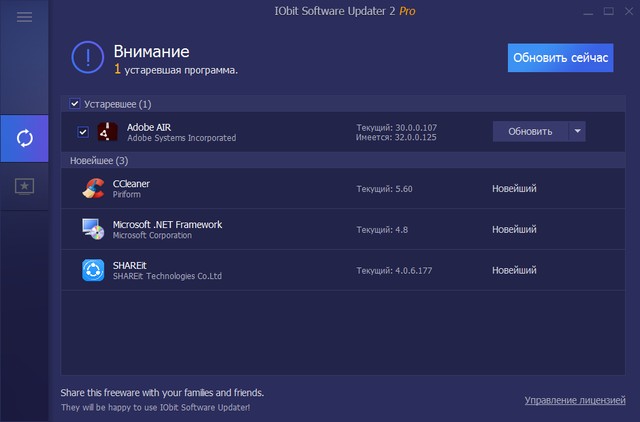Collapse the Новейшее (3) section header

point(99,160)
